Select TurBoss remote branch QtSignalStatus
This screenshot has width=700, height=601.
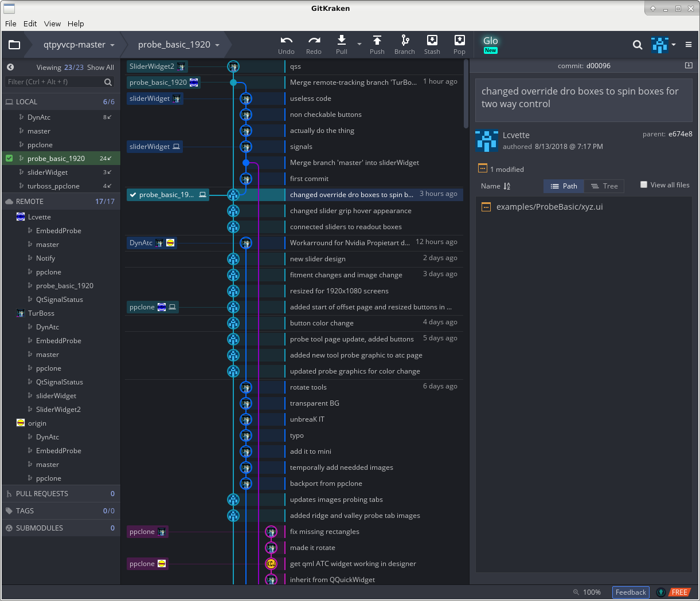60,382
